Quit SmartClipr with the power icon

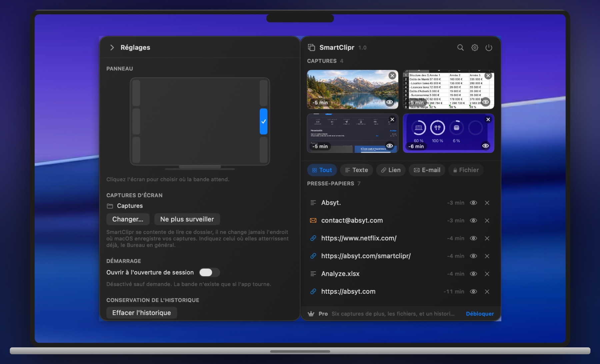489,47
